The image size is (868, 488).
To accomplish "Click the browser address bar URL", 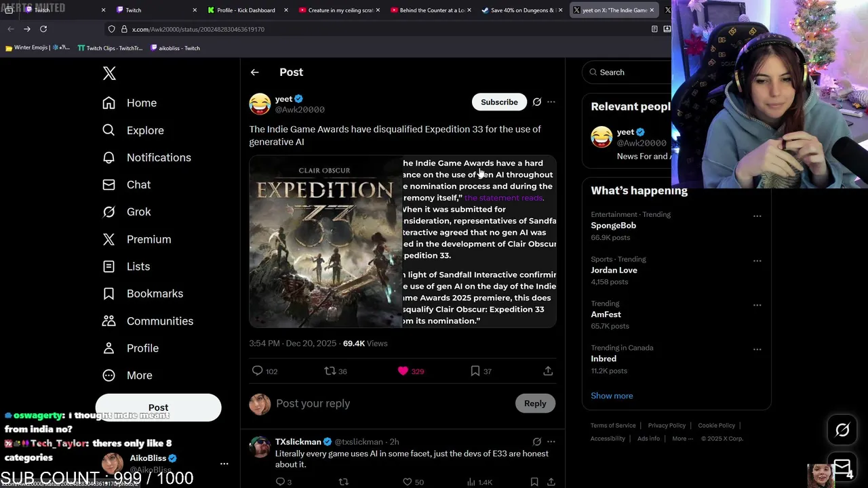I will click(198, 29).
